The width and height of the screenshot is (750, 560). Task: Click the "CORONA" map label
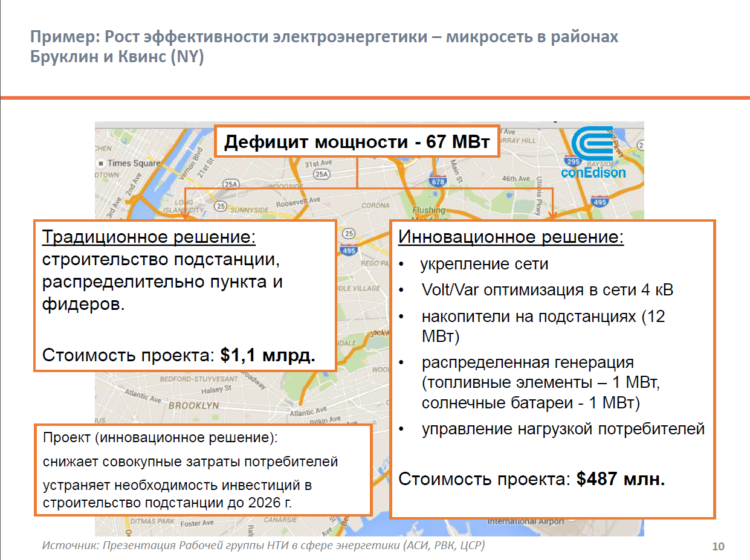pyautogui.click(x=375, y=205)
